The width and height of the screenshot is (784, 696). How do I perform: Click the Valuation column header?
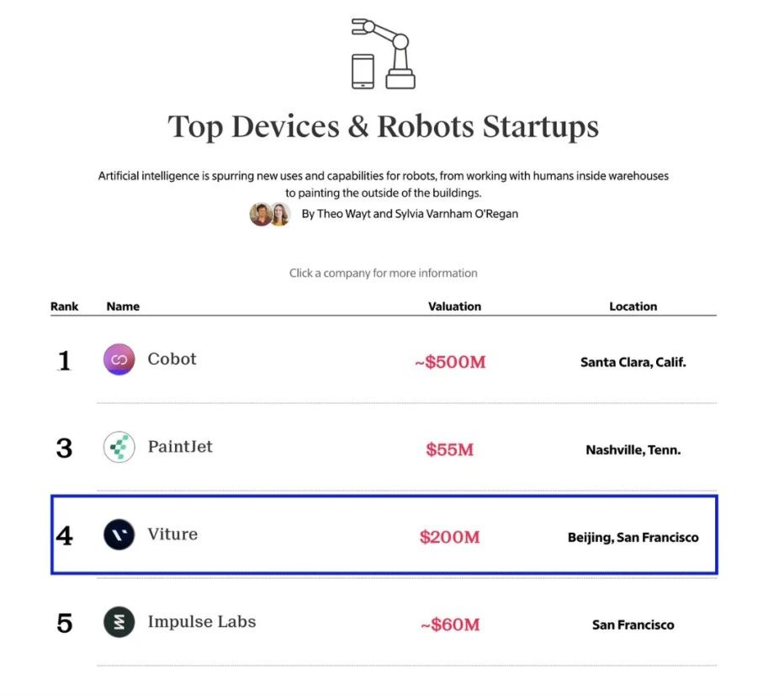coord(454,306)
